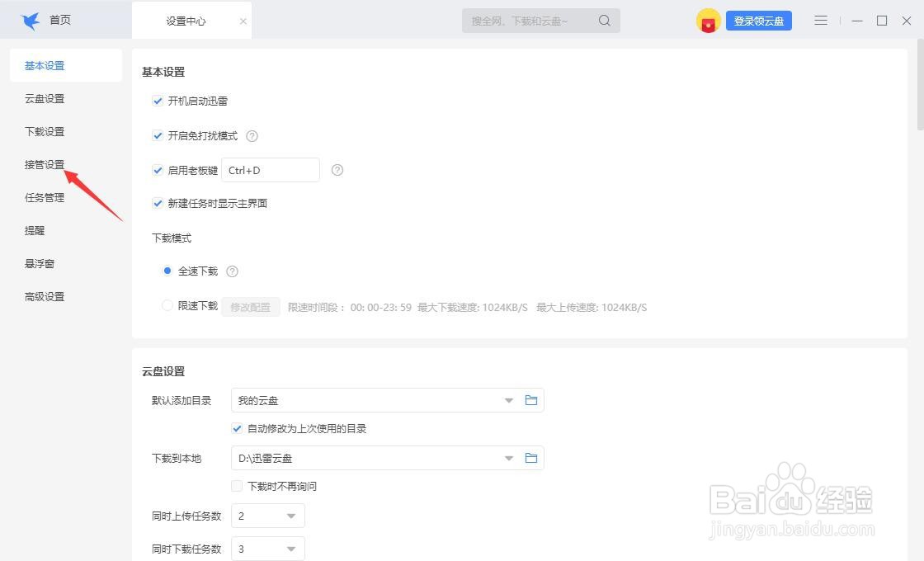Click help icon beside boss key field
The width and height of the screenshot is (924, 561).
point(337,170)
